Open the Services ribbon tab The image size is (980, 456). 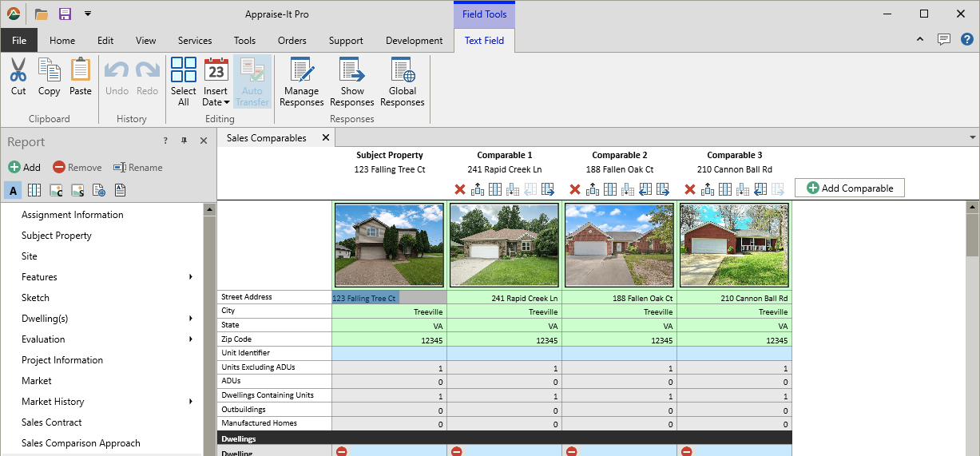[195, 41]
